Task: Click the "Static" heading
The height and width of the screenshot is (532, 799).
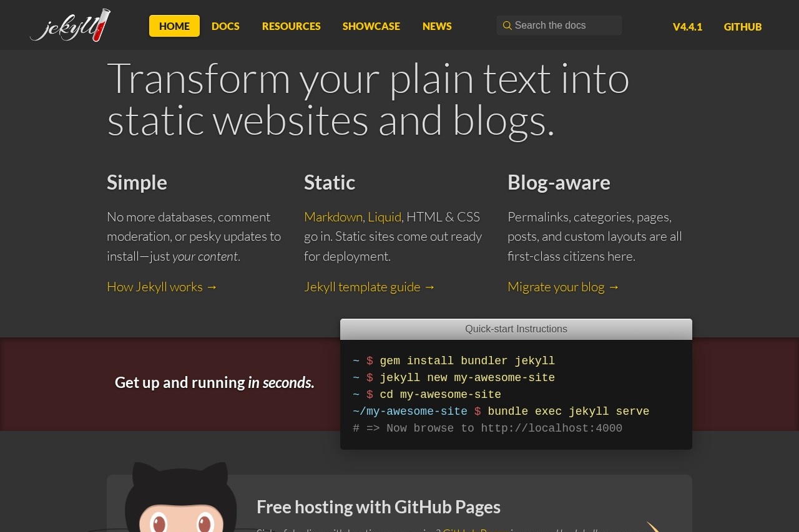Action: (x=330, y=183)
